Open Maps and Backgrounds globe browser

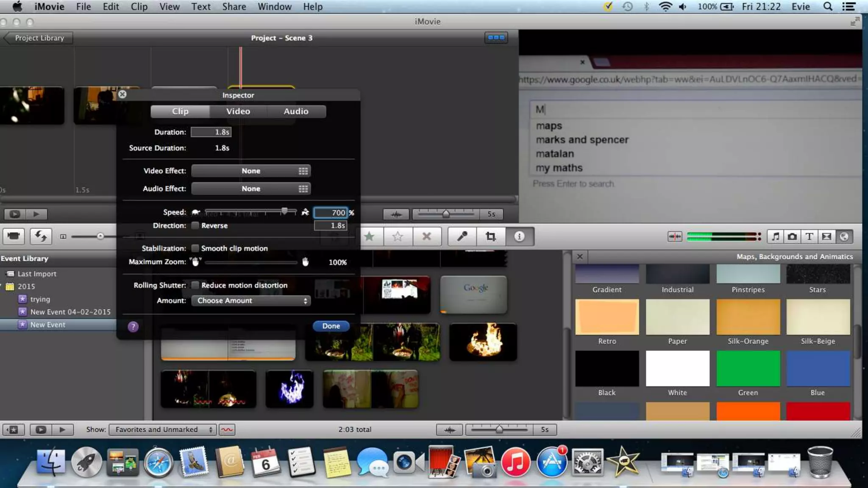[844, 236]
